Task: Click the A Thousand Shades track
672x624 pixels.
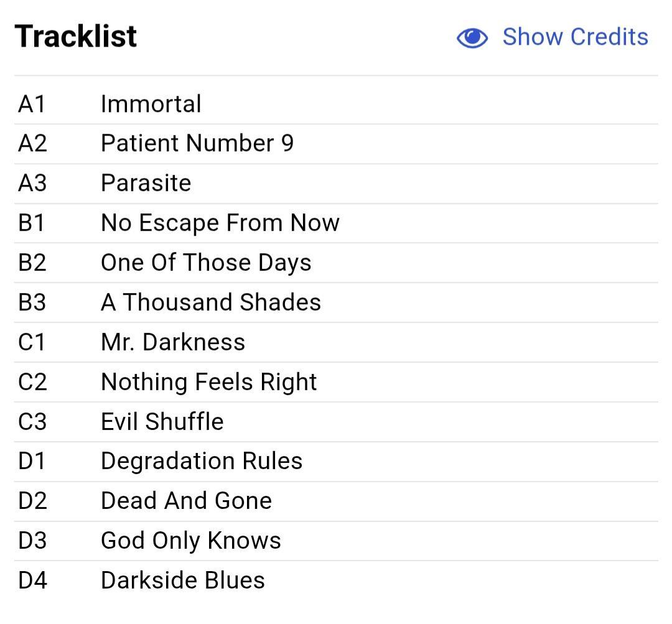Action: (x=211, y=302)
